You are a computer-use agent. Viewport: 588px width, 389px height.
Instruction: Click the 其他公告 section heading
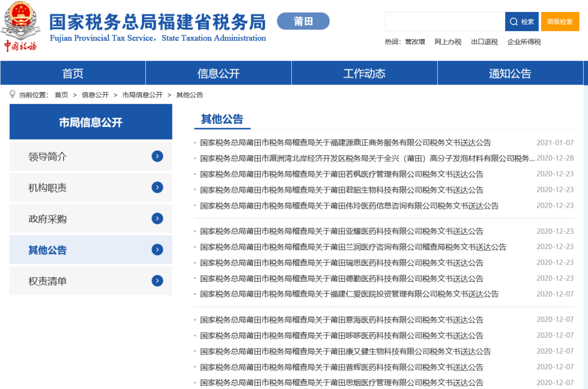click(222, 119)
